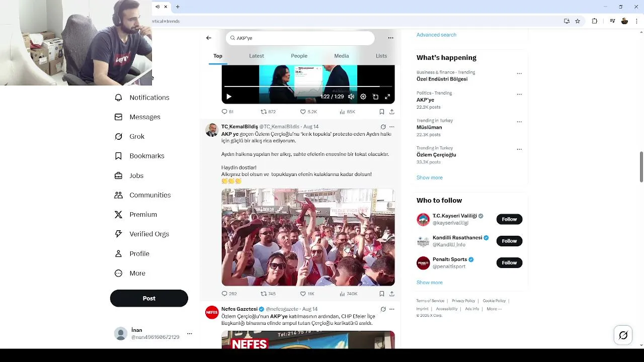644x362 pixels.
Task: Open the protest crowd photo
Action: (x=308, y=237)
